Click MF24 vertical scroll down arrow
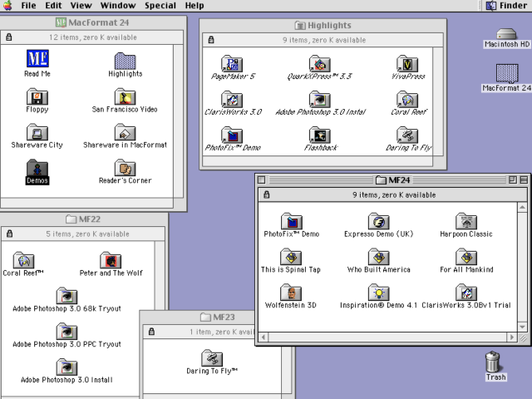532x399 pixels. 522,327
